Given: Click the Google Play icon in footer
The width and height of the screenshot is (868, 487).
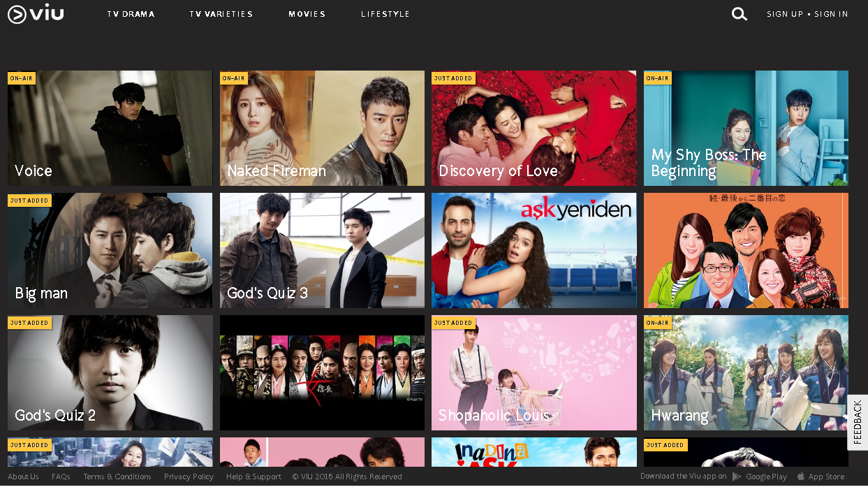Looking at the screenshot, I should (x=737, y=477).
